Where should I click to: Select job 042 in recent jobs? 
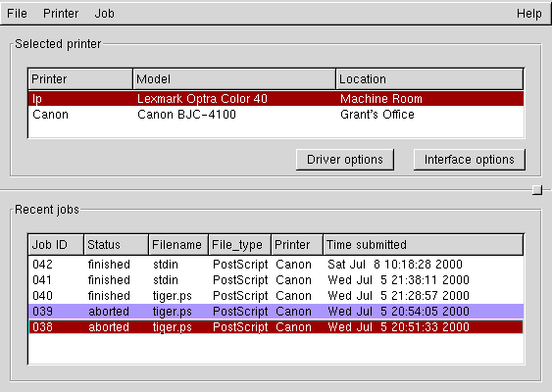pos(276,265)
